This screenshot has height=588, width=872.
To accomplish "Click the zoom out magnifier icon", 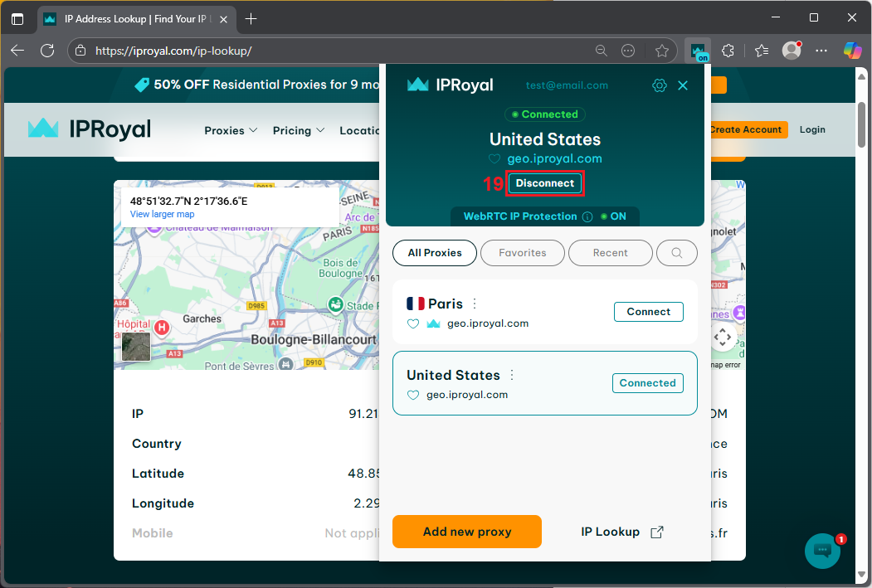I will pyautogui.click(x=602, y=51).
